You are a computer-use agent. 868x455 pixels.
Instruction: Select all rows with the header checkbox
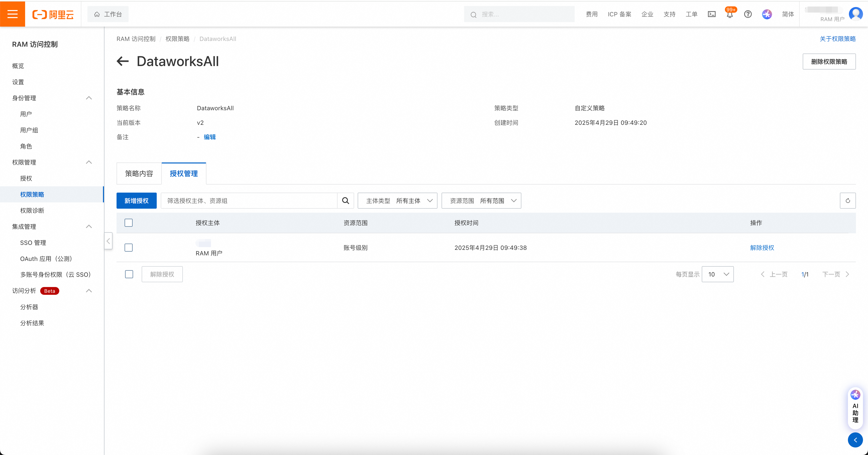(129, 223)
